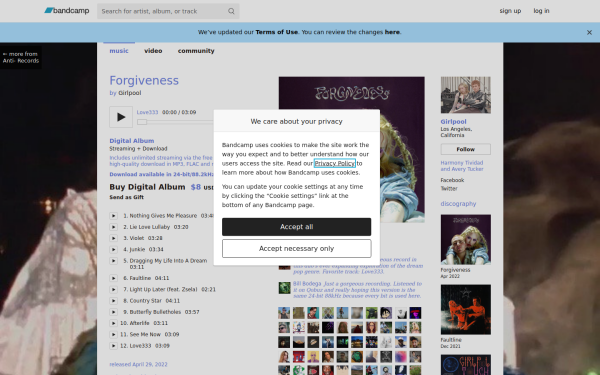
Task: Play track 3 Violet
Action: coord(113,238)
